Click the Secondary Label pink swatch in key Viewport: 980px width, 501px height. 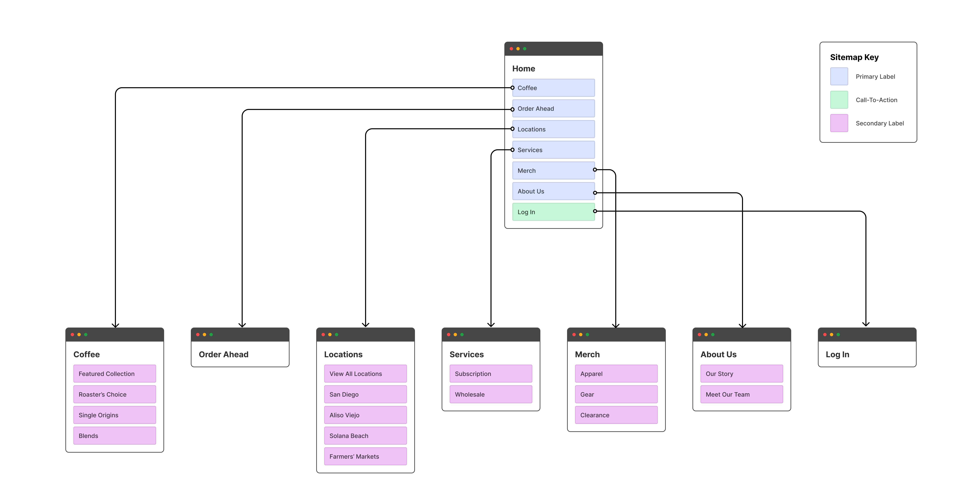pos(839,123)
